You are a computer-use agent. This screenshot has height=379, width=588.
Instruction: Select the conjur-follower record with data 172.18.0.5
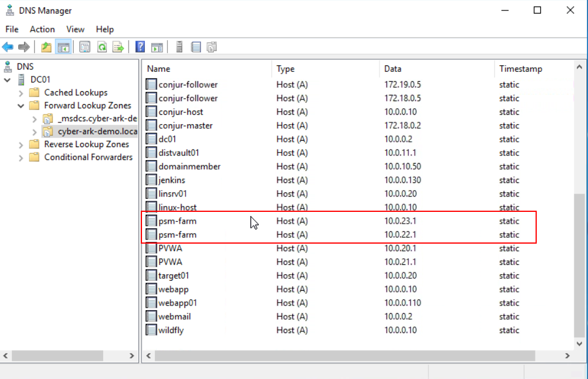358,98
